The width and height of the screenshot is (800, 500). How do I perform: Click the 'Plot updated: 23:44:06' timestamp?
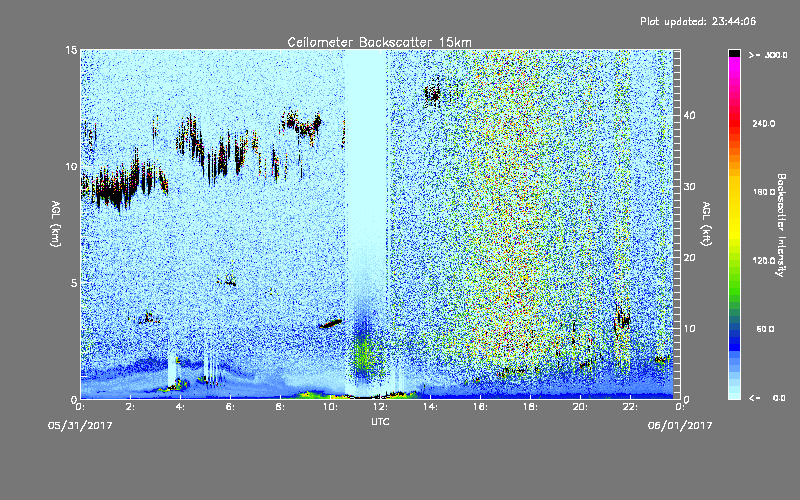pyautogui.click(x=698, y=21)
